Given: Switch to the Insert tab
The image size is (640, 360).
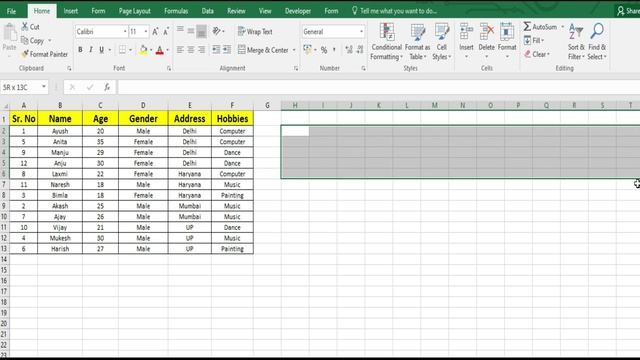Looking at the screenshot, I should click(71, 11).
